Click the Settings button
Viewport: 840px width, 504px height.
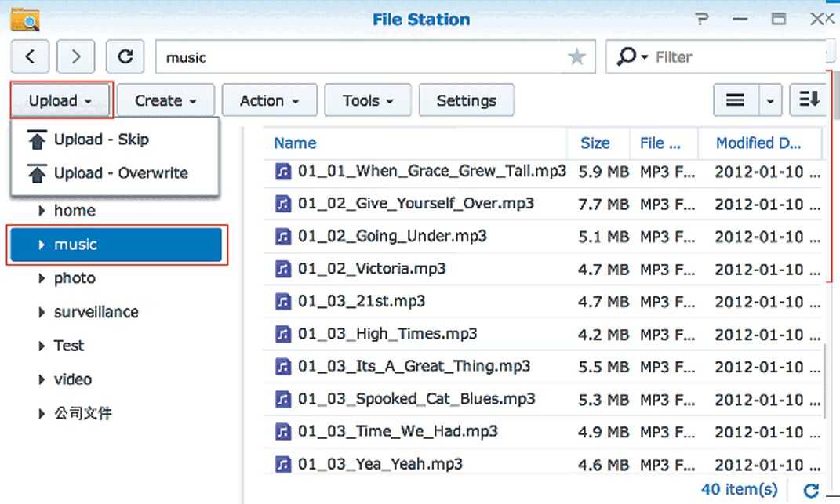[x=466, y=100]
